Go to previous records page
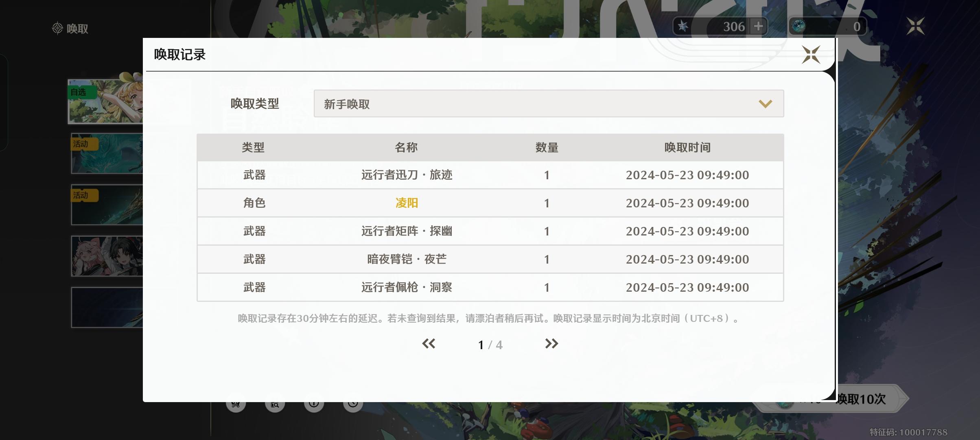Screen dimensions: 980x440 pos(429,344)
